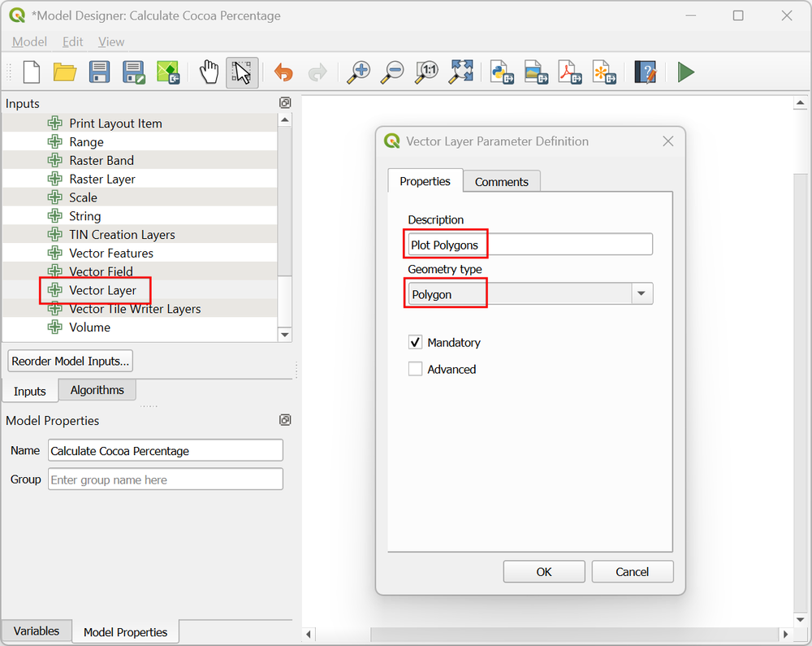The image size is (812, 646).
Task: Open the Model menu
Action: click(29, 41)
